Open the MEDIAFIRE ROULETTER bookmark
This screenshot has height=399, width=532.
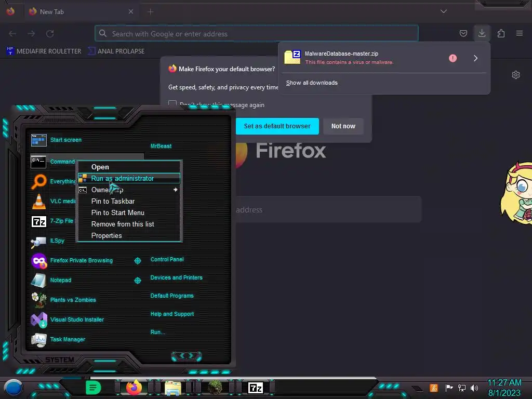(x=44, y=51)
